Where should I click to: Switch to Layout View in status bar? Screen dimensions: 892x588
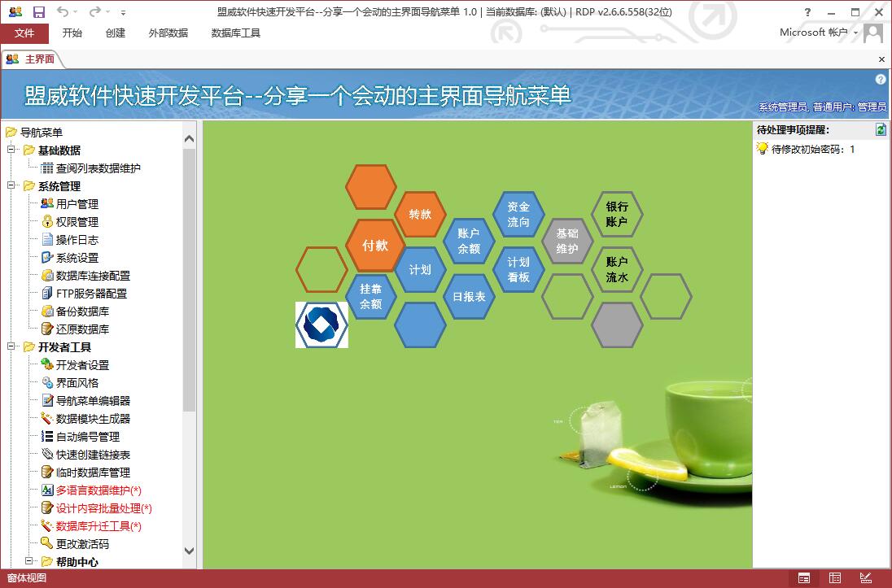[835, 578]
